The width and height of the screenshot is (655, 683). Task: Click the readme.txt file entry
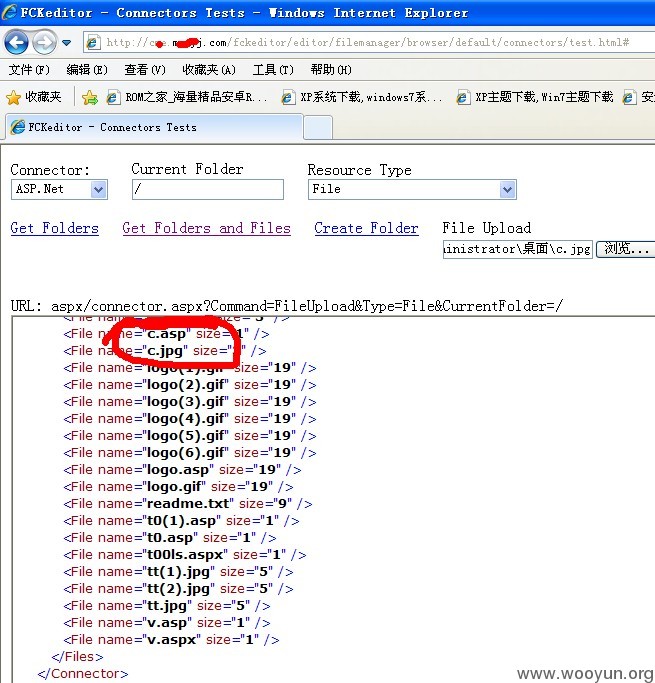(x=188, y=504)
